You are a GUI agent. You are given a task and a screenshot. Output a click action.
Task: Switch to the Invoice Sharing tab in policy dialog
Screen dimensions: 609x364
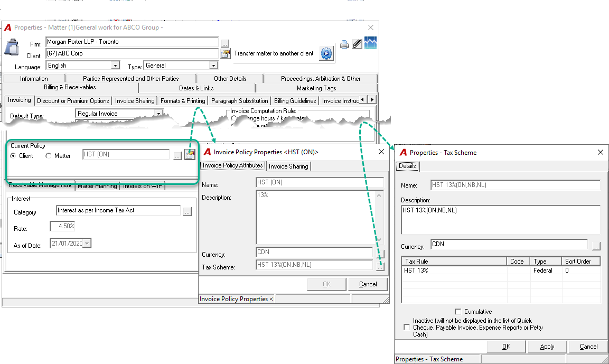[288, 166]
